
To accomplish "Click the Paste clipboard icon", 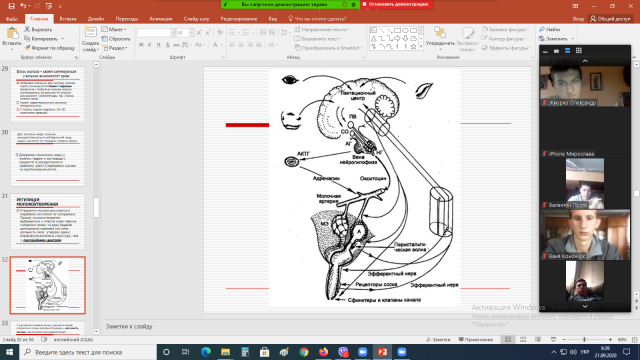I will [x=12, y=33].
